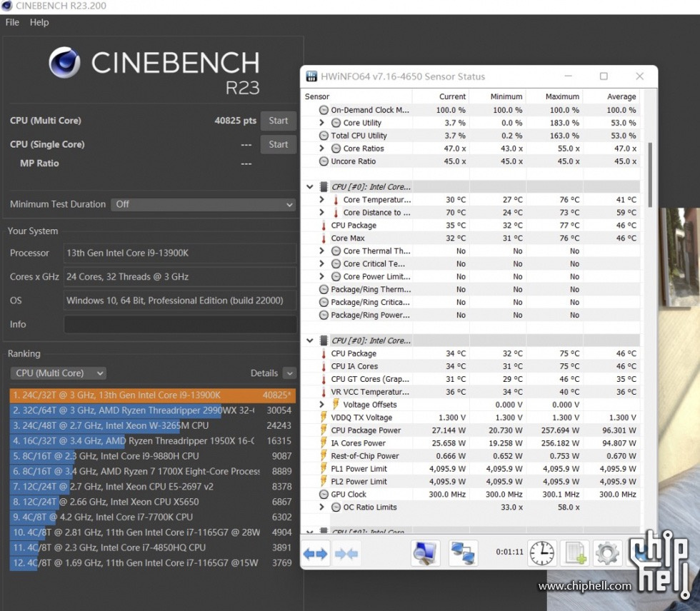Click the faded collapse arrows in HWiNFO toolbar
This screenshot has height=611, width=700.
coord(346,554)
